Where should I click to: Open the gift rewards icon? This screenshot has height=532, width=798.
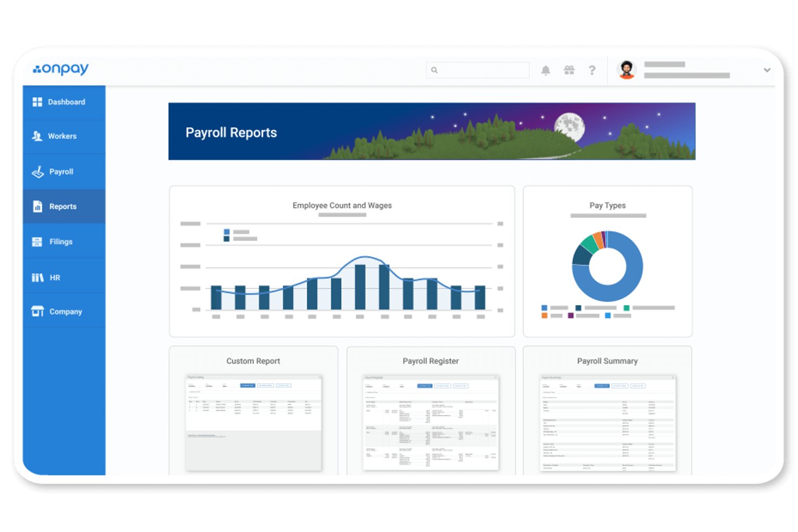pos(569,70)
